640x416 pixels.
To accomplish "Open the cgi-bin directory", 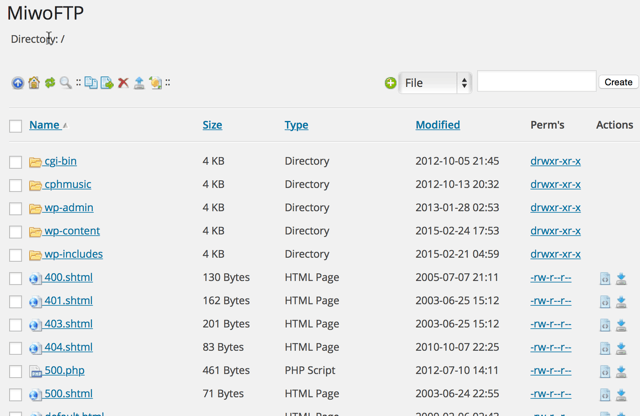I will click(60, 161).
